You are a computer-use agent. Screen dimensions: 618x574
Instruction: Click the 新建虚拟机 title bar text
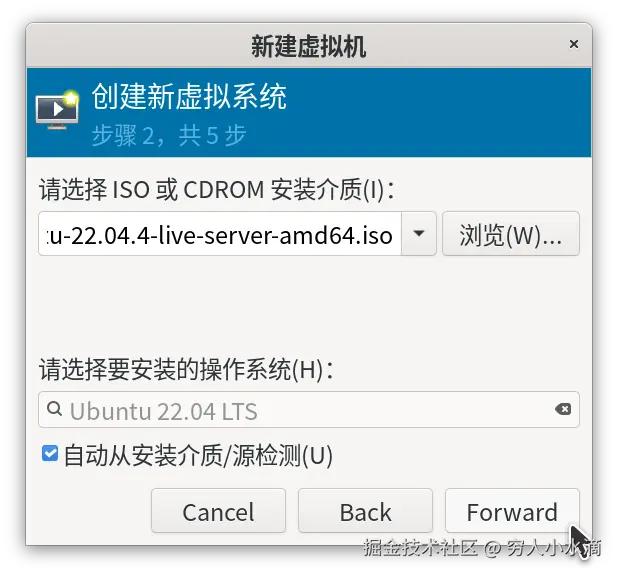tap(309, 46)
